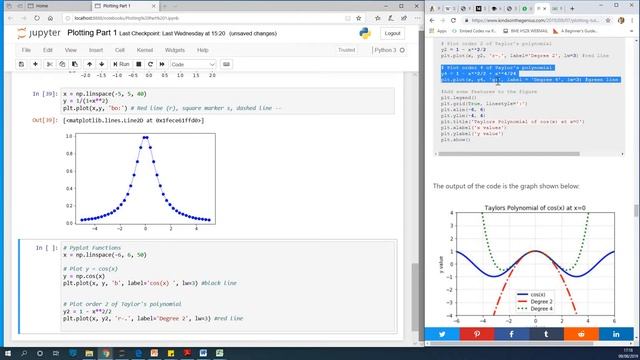This screenshot has height=360, width=640.
Task: Open the Embed Codes bookmark in Chrome
Action: click(474, 31)
